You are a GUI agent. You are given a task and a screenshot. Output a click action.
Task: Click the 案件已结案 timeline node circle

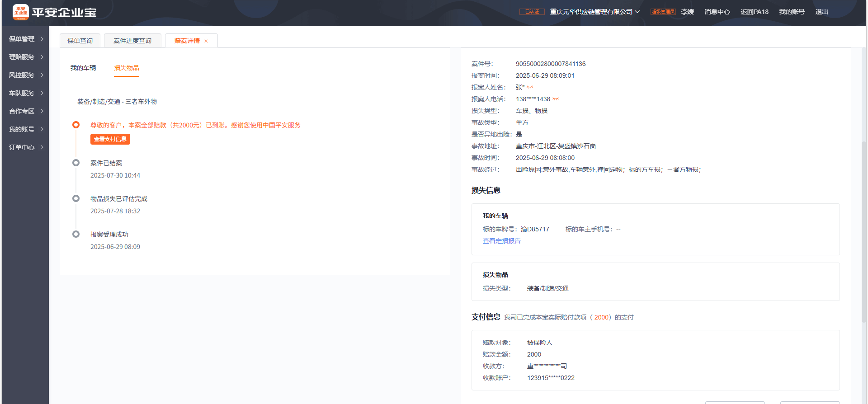click(76, 163)
